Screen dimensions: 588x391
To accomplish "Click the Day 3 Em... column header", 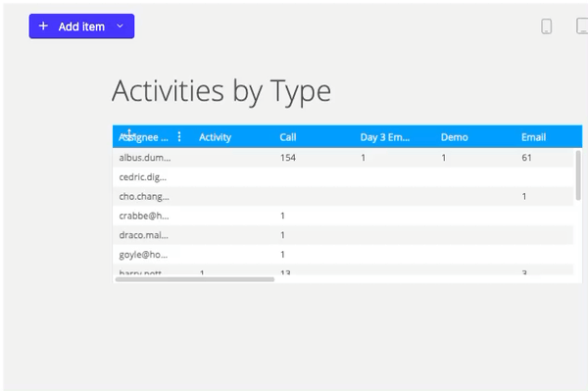I will coord(385,137).
